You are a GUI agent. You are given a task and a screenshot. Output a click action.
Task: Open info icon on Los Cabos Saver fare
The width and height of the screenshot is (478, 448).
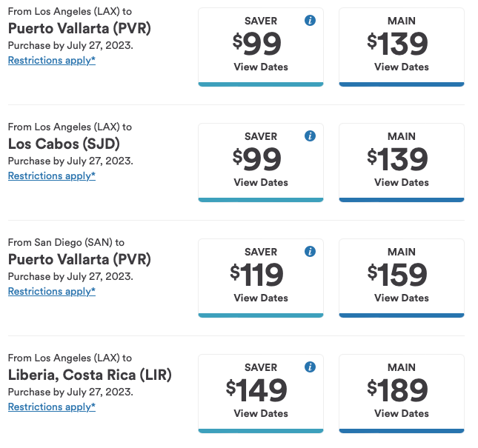pos(311,136)
